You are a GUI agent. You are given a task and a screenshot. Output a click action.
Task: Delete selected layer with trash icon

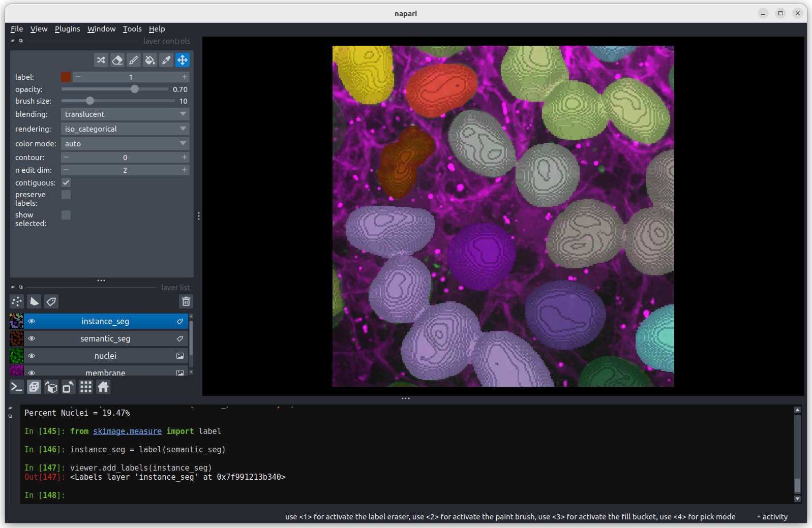coord(186,301)
